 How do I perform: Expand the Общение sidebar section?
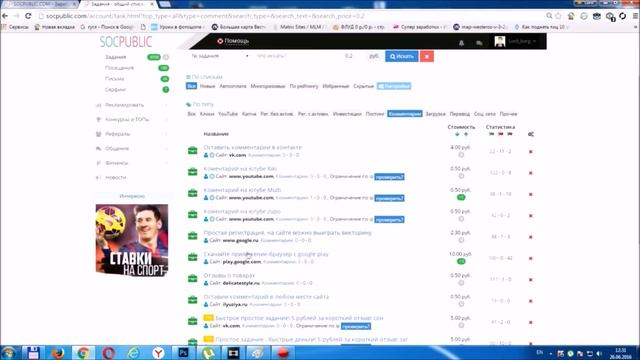click(132, 149)
